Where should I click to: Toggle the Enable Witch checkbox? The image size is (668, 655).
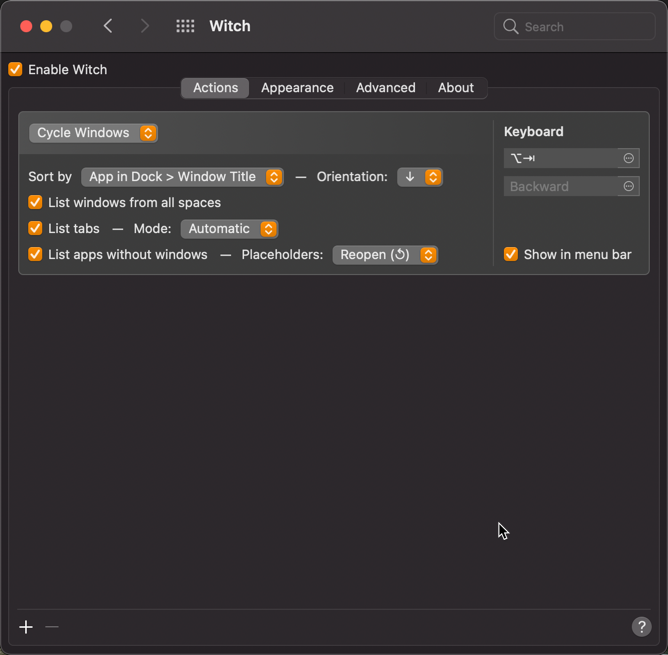(x=15, y=69)
